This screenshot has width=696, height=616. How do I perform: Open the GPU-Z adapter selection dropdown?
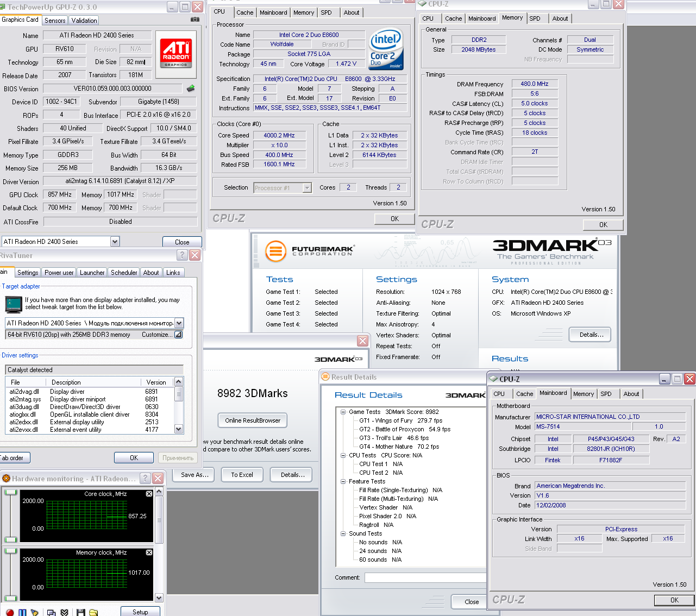click(x=115, y=241)
